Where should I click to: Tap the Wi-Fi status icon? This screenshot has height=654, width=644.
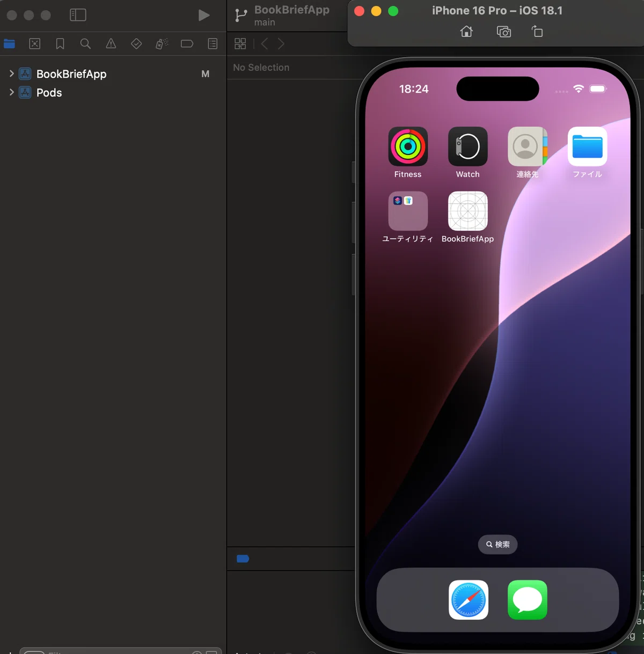579,89
